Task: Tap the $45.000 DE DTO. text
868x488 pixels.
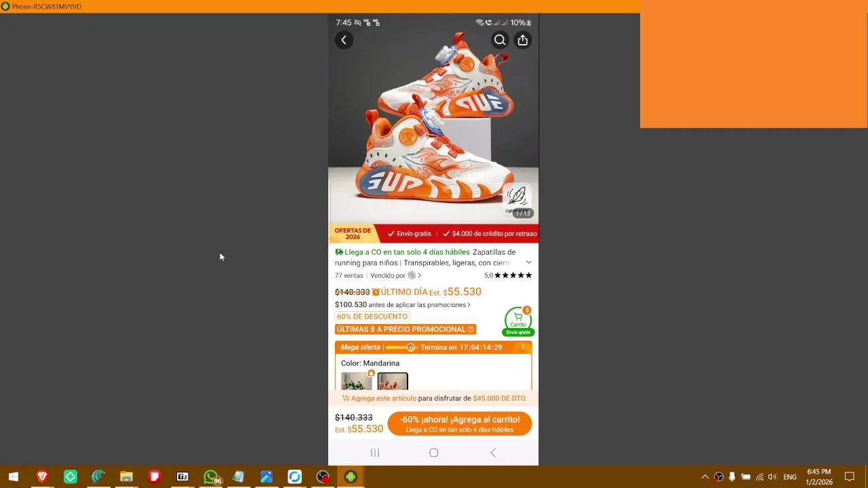Action: 500,399
